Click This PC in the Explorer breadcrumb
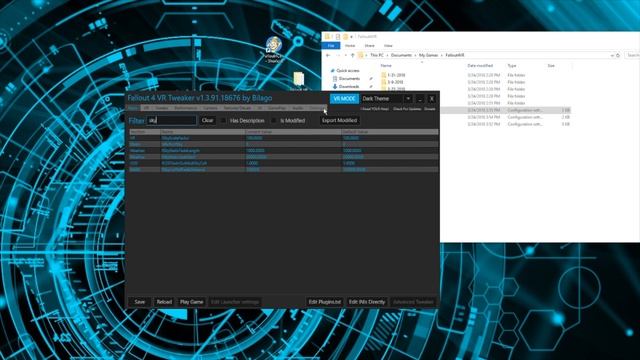 pyautogui.click(x=376, y=55)
